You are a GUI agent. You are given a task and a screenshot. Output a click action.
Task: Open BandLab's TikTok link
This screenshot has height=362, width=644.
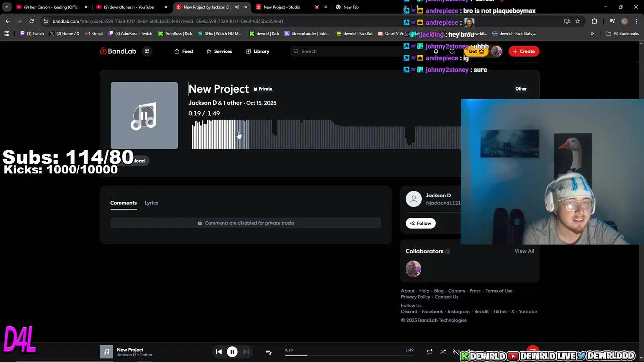pyautogui.click(x=500, y=311)
